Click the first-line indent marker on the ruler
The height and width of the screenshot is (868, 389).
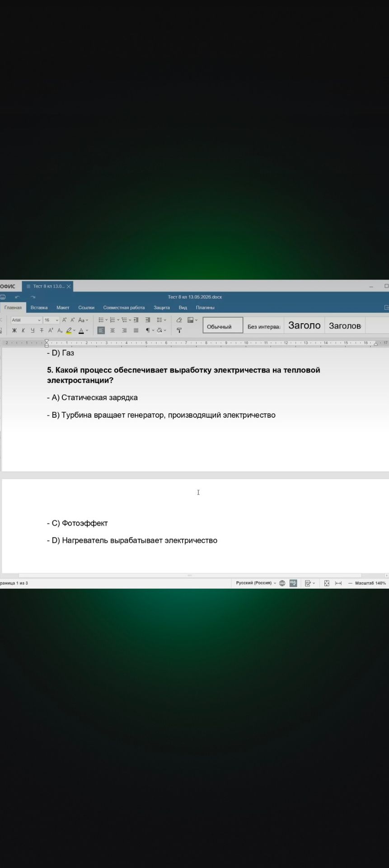47,341
